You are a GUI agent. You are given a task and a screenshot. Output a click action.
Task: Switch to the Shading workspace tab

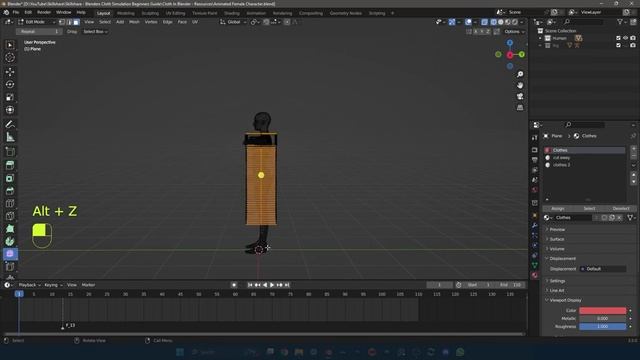(232, 13)
